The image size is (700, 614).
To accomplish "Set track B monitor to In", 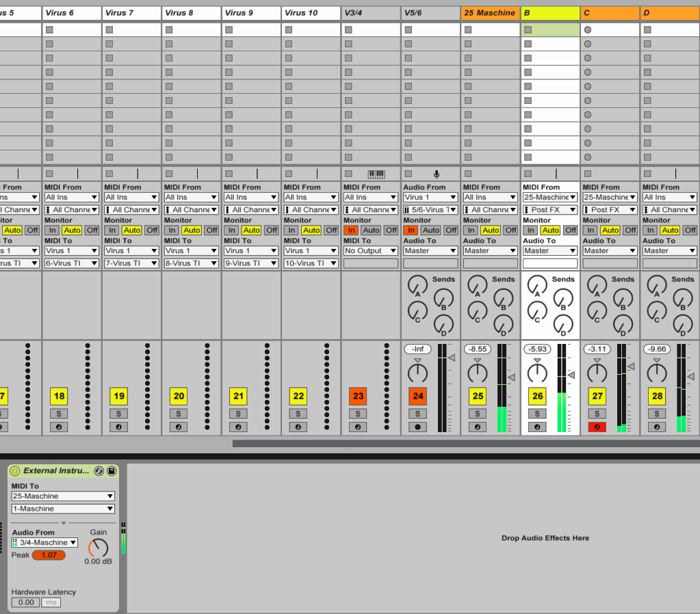I will point(531,230).
